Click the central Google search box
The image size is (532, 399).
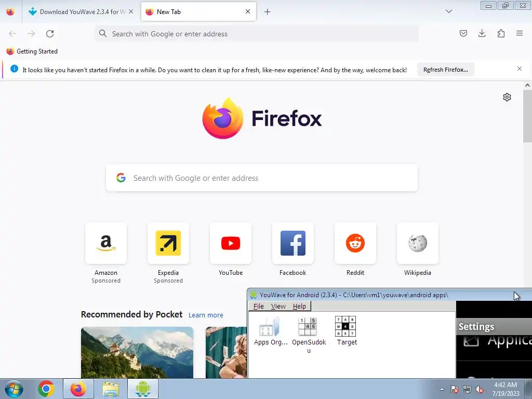click(x=262, y=178)
